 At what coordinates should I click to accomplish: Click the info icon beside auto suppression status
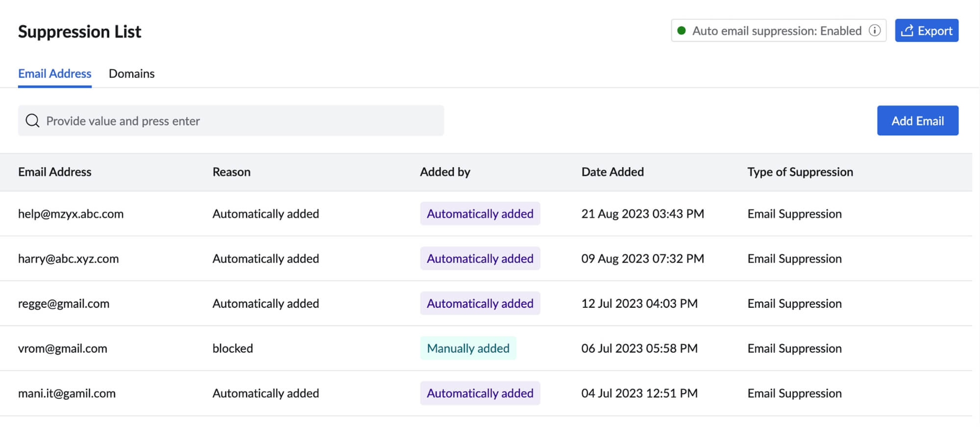875,30
